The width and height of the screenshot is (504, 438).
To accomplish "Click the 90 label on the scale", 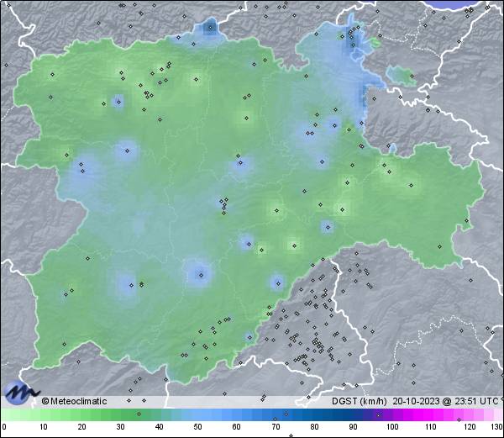I will [x=353, y=427].
